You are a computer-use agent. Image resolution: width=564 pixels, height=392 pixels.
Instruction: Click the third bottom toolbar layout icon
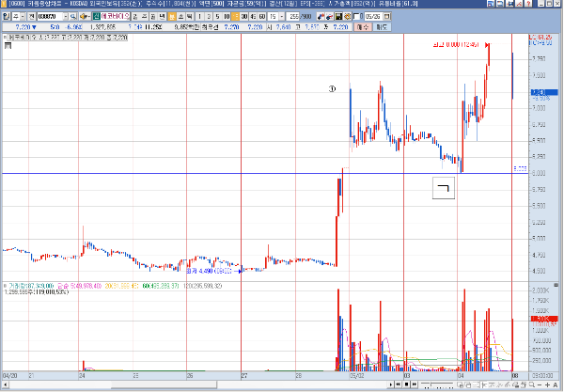[x=476, y=384]
